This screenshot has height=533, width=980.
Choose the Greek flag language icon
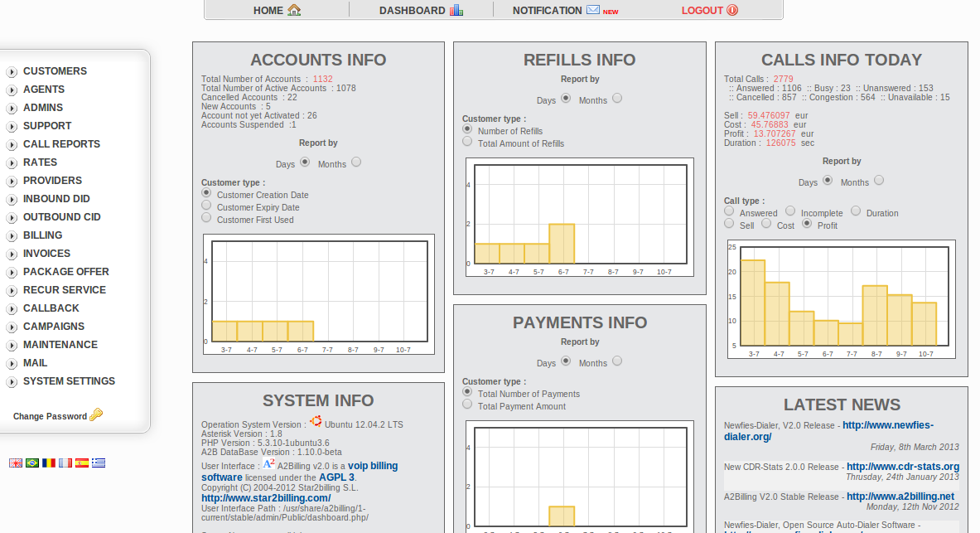(x=99, y=463)
